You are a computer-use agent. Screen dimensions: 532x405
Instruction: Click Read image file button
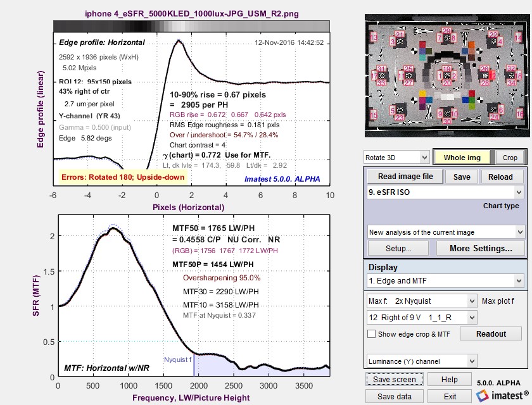(x=405, y=177)
